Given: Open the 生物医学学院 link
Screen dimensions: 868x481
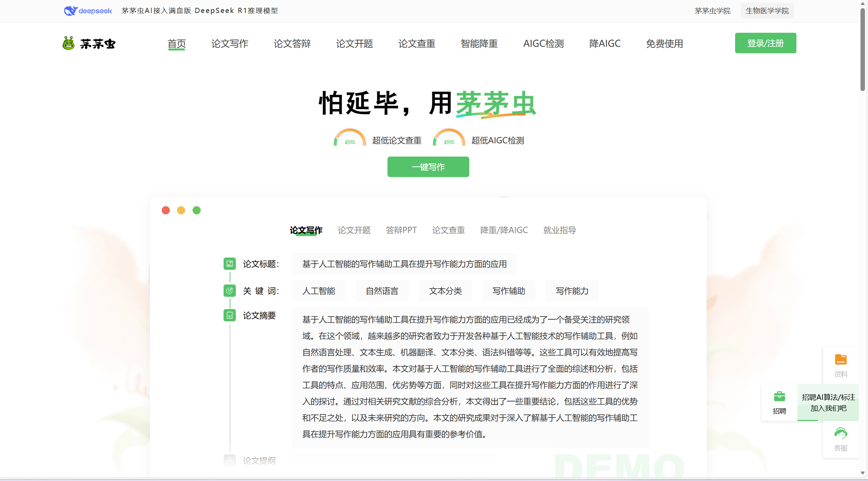Looking at the screenshot, I should (x=767, y=11).
